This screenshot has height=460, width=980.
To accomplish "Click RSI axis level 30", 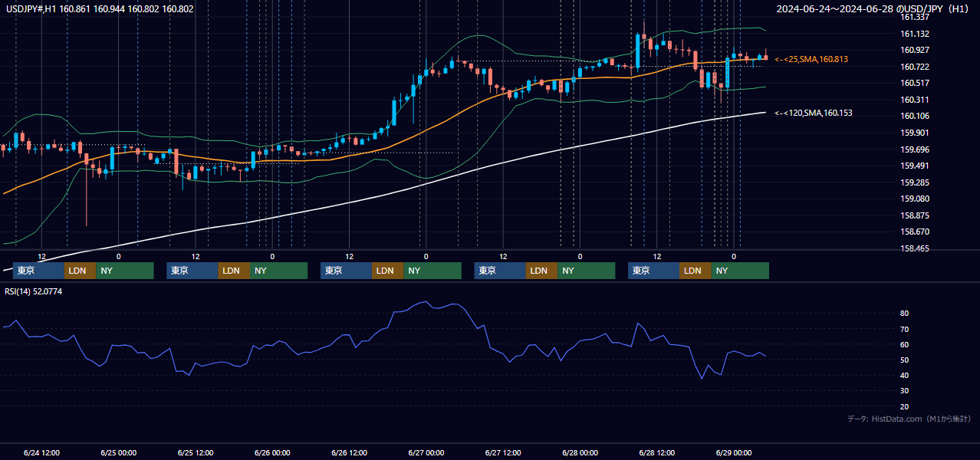I will 905,391.
